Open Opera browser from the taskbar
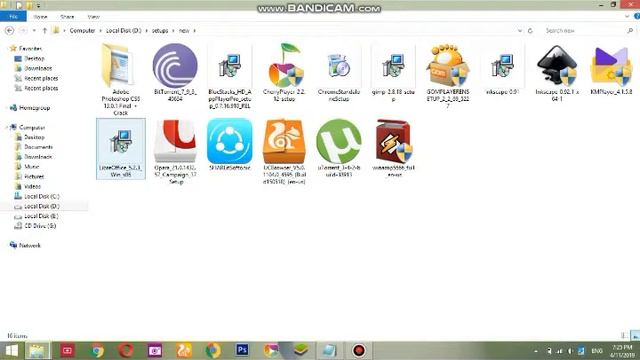640x360 pixels. [126, 350]
